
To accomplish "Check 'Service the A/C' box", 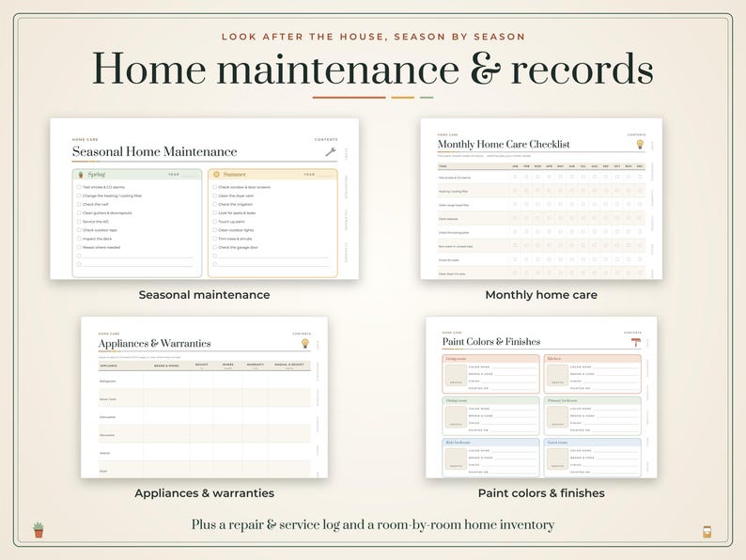I will (x=79, y=222).
